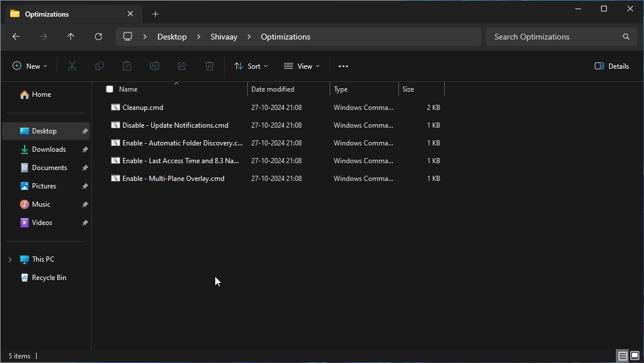644x363 pixels.
Task: Expand chevron after the PC icon in address bar
Action: (145, 37)
